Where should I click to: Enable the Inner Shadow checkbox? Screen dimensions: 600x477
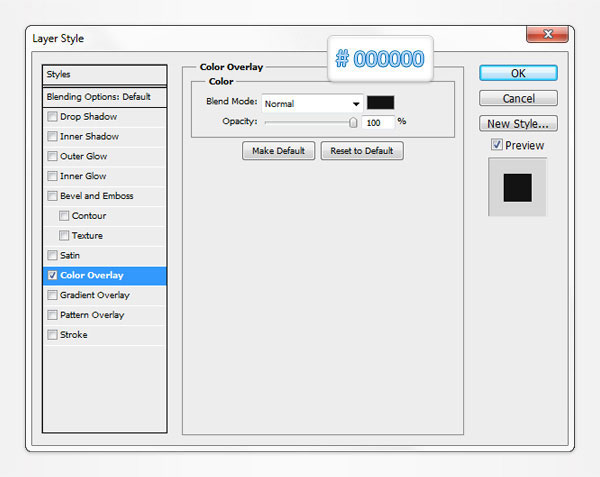pos(52,137)
